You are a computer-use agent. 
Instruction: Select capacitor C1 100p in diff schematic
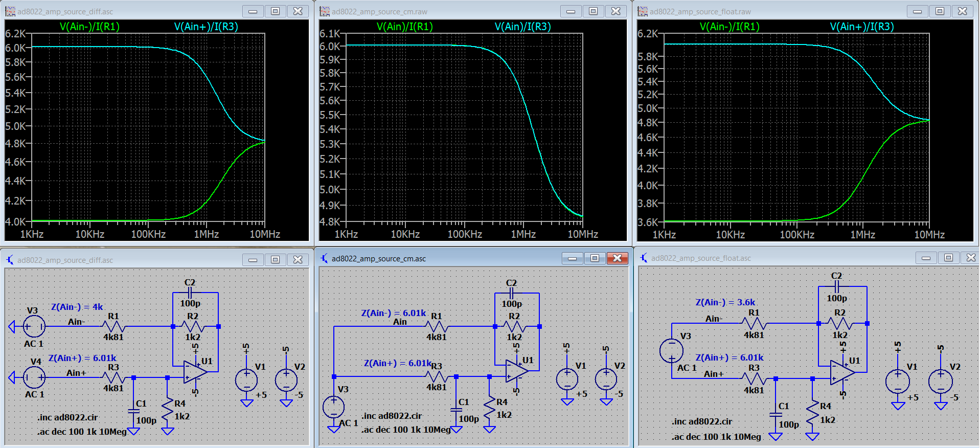click(133, 411)
